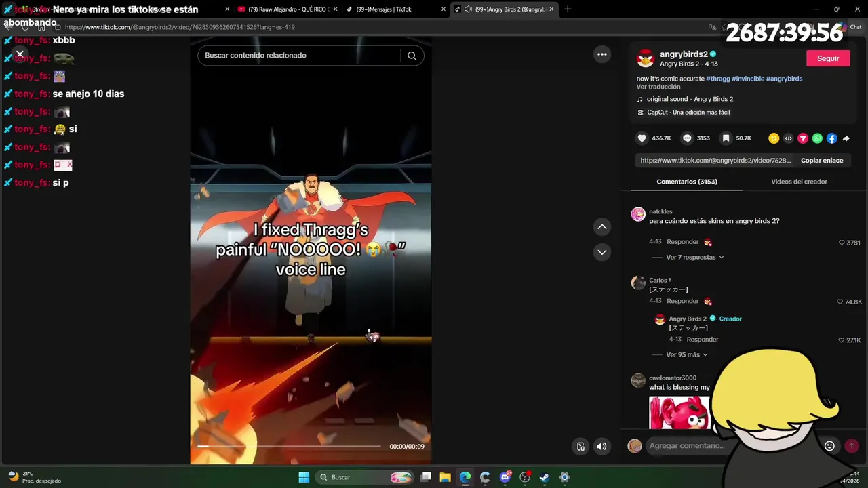Toggle auto-scroll icon beside volume button
This screenshot has width=868, height=488.
pos(580,446)
